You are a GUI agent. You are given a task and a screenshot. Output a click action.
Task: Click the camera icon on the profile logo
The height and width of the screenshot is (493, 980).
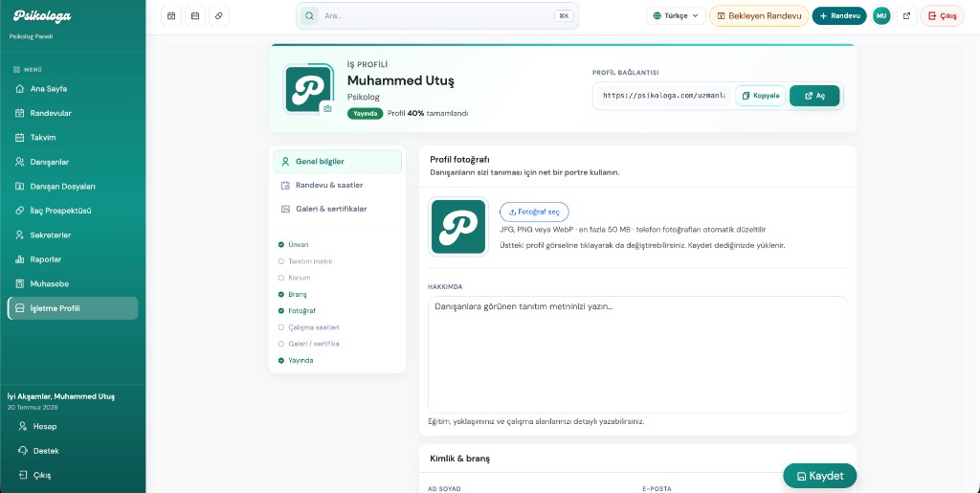tap(327, 108)
